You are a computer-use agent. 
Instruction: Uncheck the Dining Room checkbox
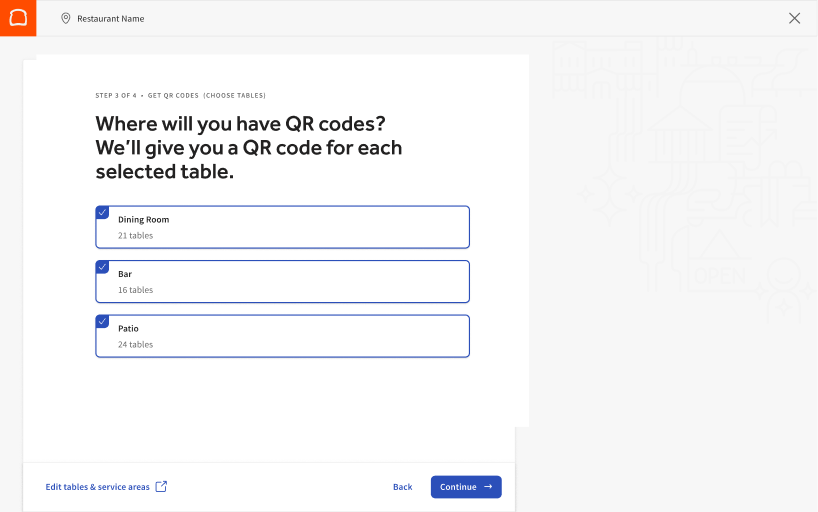point(103,212)
